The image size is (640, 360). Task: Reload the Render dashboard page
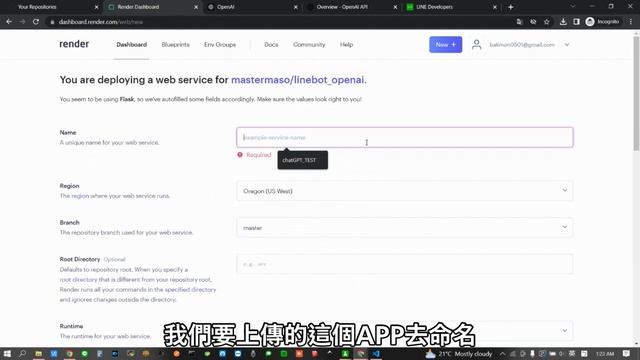point(36,22)
